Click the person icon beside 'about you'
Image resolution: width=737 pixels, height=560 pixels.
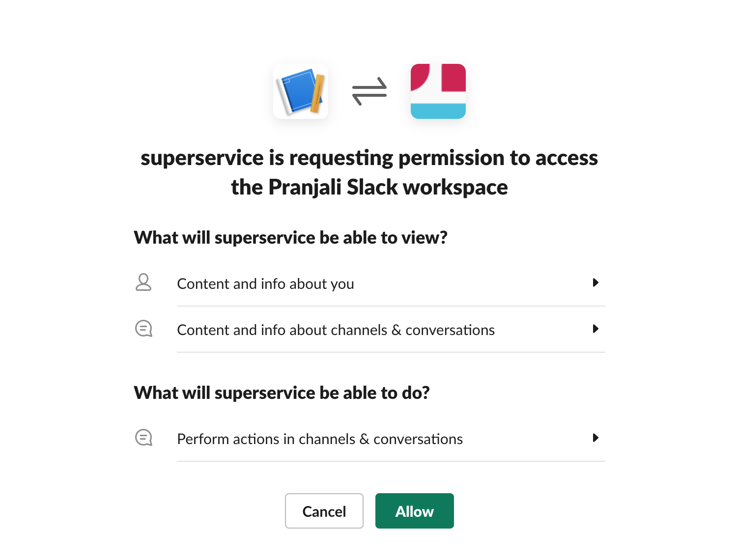(x=143, y=282)
